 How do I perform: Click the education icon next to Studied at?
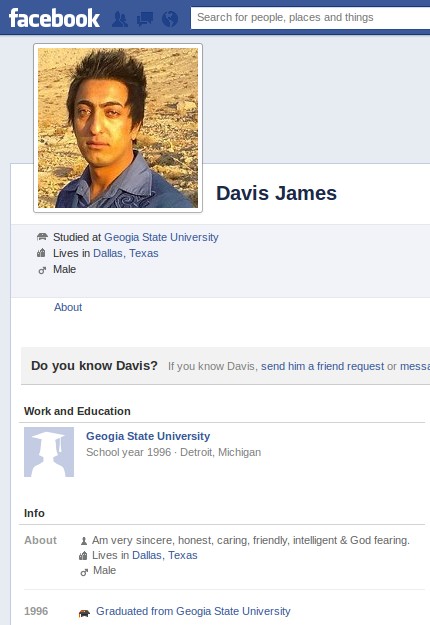tap(42, 237)
